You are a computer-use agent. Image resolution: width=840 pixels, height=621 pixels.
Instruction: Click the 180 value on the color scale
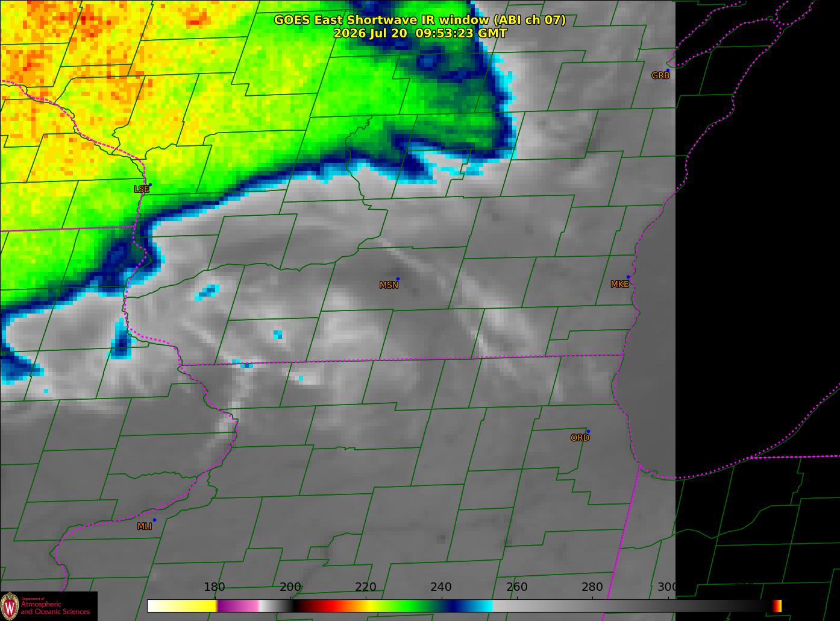(215, 587)
